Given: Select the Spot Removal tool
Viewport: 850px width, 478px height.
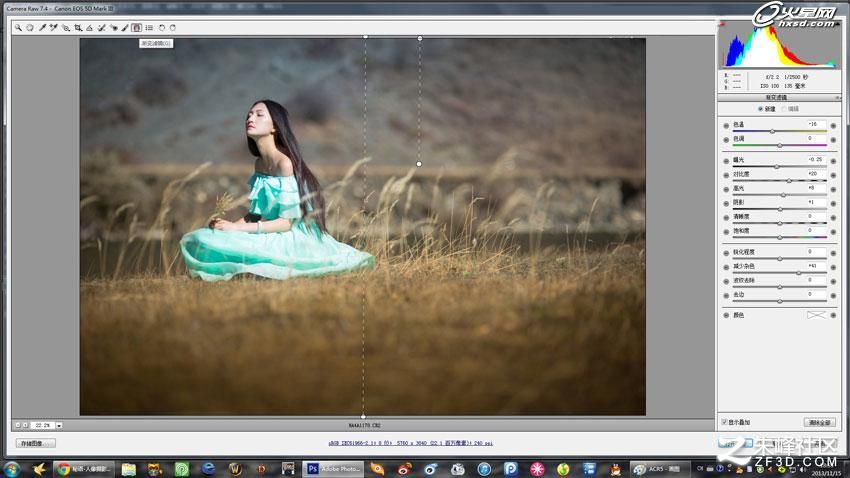Looking at the screenshot, I should [101, 28].
